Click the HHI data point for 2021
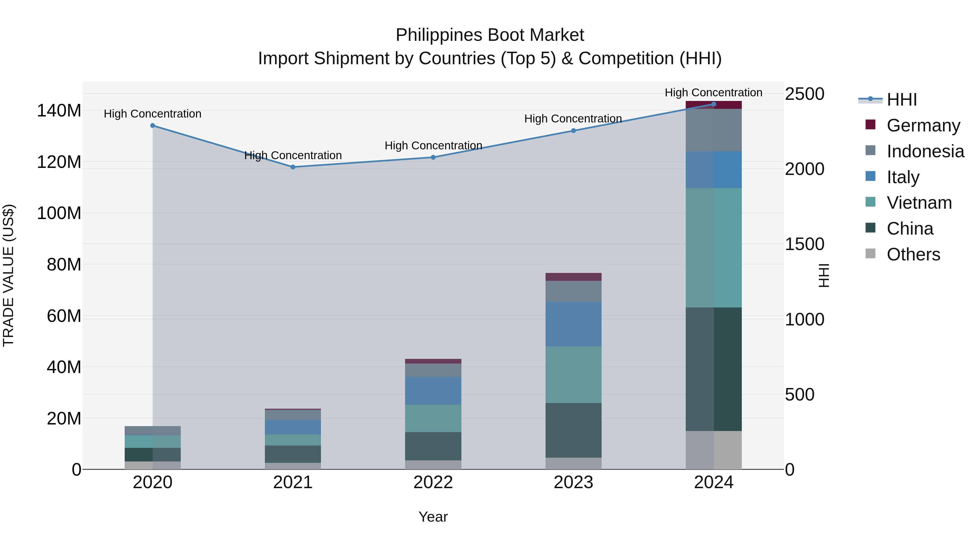This screenshot has width=980, height=551. click(293, 167)
